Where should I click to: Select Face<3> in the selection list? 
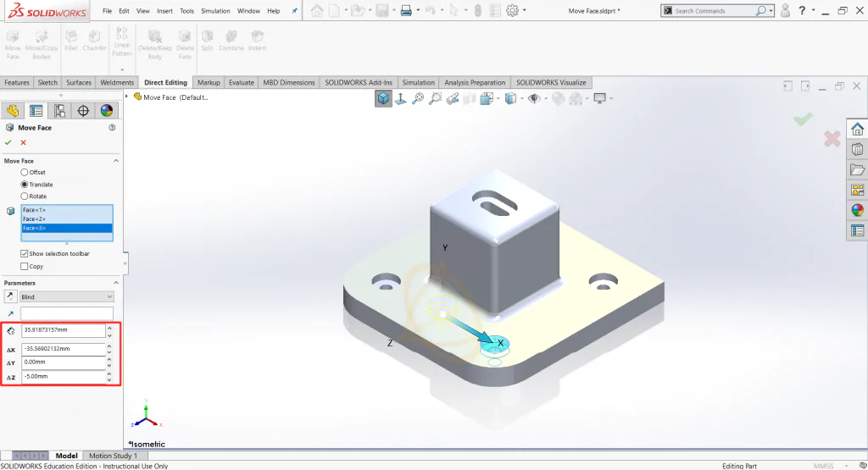point(67,228)
